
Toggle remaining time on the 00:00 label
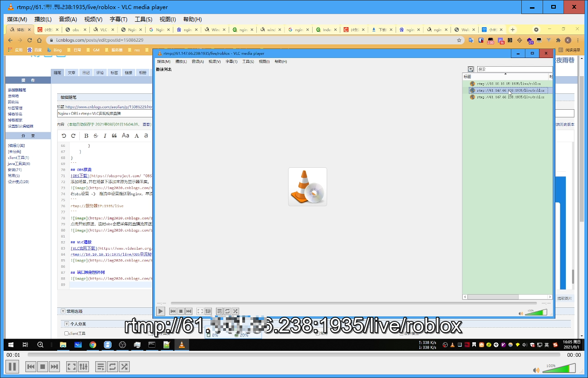pyautogui.click(x=574, y=355)
